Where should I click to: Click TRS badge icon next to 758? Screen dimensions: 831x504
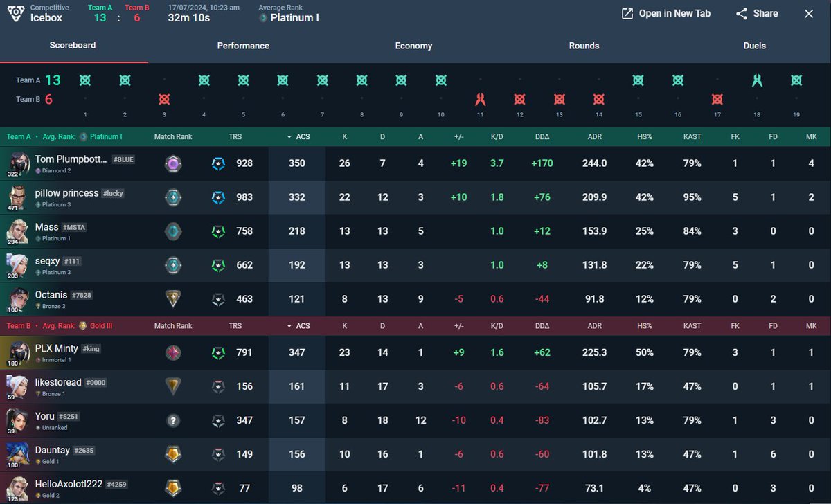point(219,231)
